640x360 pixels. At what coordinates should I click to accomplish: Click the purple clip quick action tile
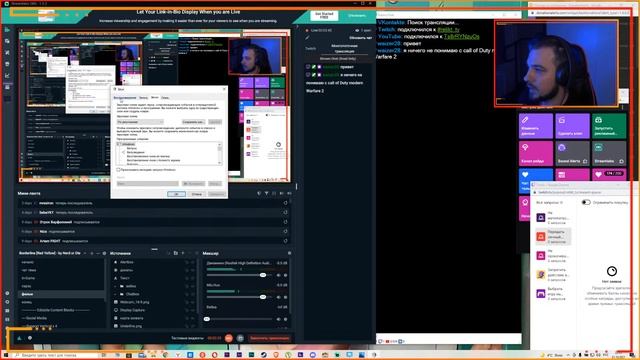coord(572,126)
